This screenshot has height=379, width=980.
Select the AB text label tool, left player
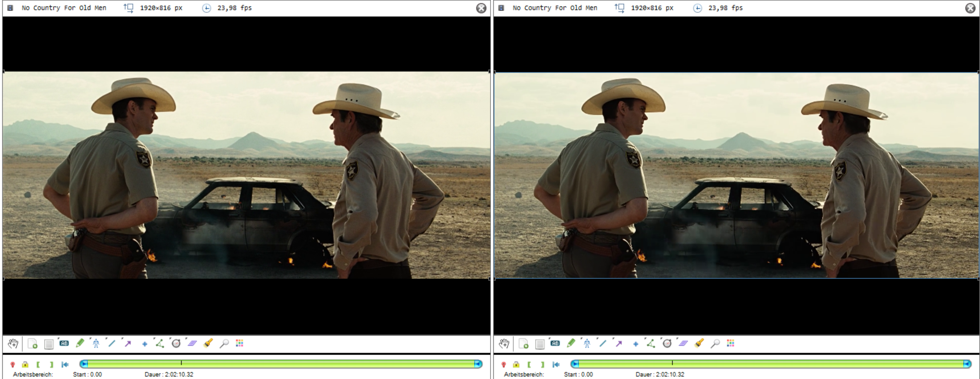point(64,343)
